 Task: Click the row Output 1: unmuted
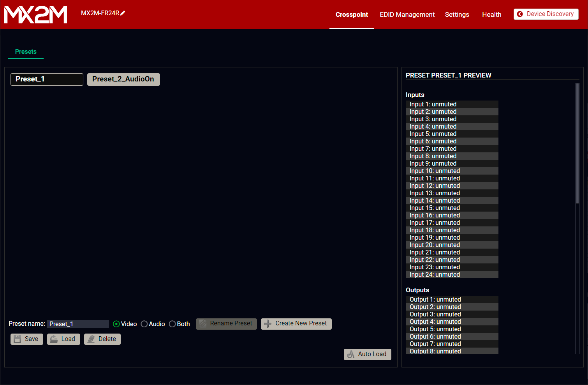(452, 300)
